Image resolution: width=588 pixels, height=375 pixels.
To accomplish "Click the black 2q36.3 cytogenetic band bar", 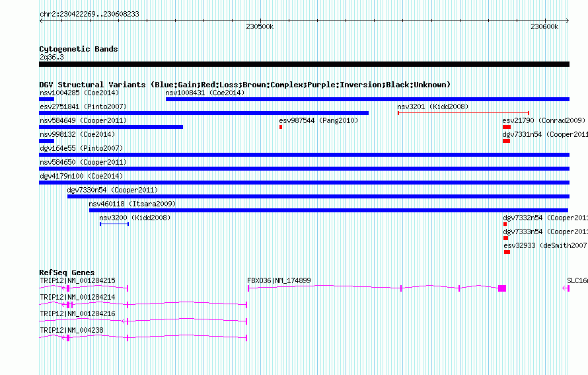I will pyautogui.click(x=304, y=64).
